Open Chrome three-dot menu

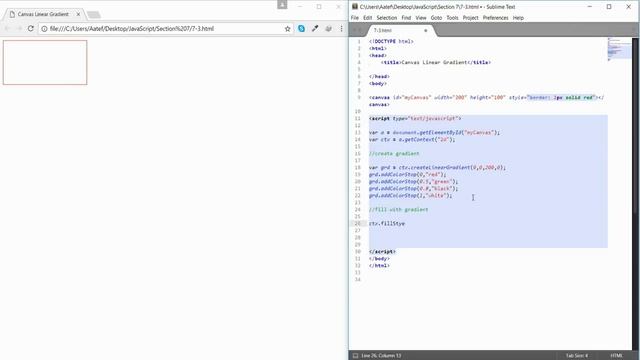(x=342, y=29)
